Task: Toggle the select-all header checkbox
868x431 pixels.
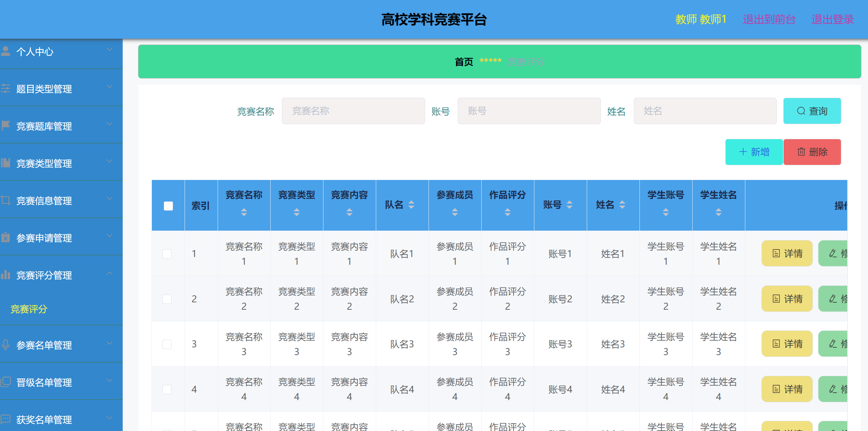Action: point(168,206)
